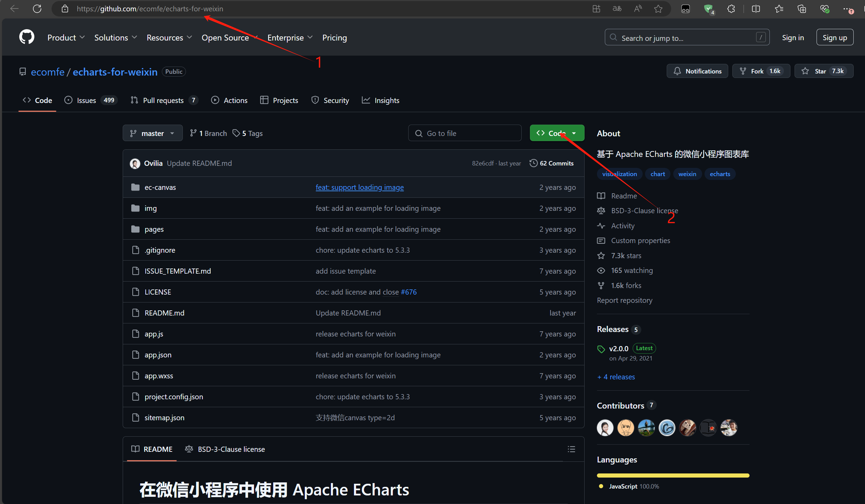865x504 pixels.
Task: Open the + 4 releases link
Action: click(x=616, y=377)
